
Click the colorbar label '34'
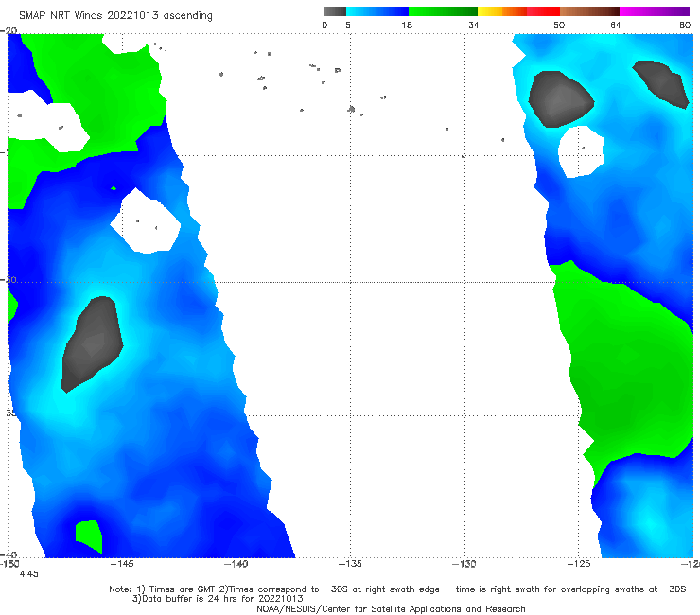pos(474,25)
